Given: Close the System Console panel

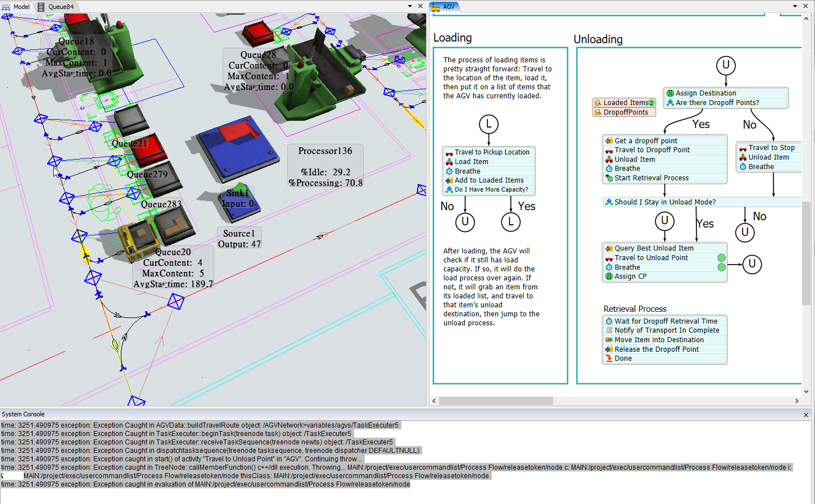Looking at the screenshot, I should [x=806, y=415].
